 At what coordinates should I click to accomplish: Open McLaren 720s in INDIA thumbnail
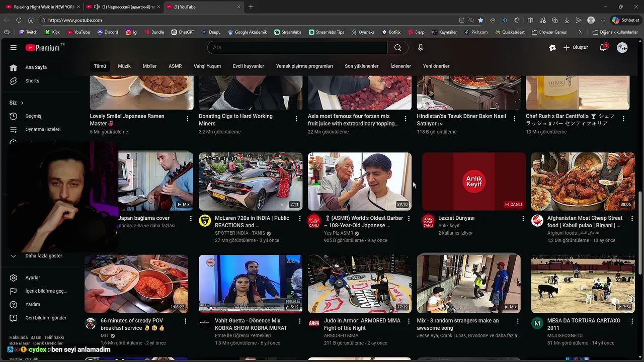pyautogui.click(x=251, y=182)
